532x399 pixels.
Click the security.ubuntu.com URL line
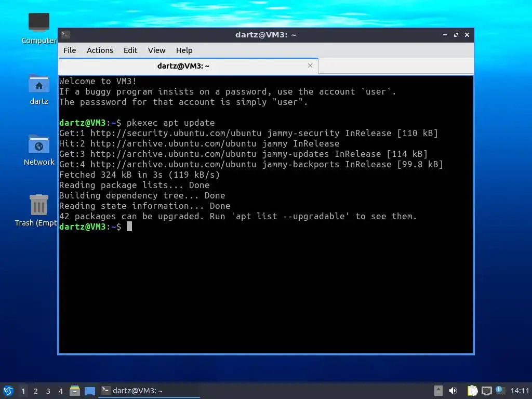point(249,133)
